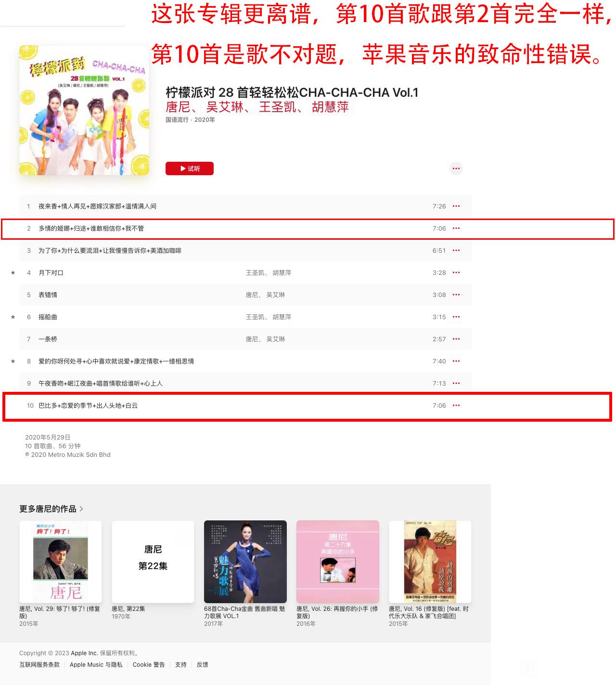The image size is (616, 685).
Task: Click the 反馈 footer link
Action: point(203,664)
